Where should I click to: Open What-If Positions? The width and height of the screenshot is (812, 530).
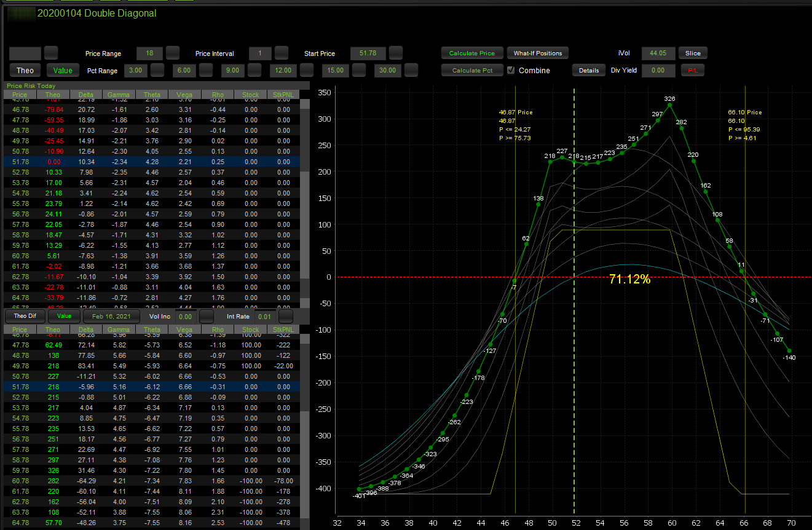538,53
